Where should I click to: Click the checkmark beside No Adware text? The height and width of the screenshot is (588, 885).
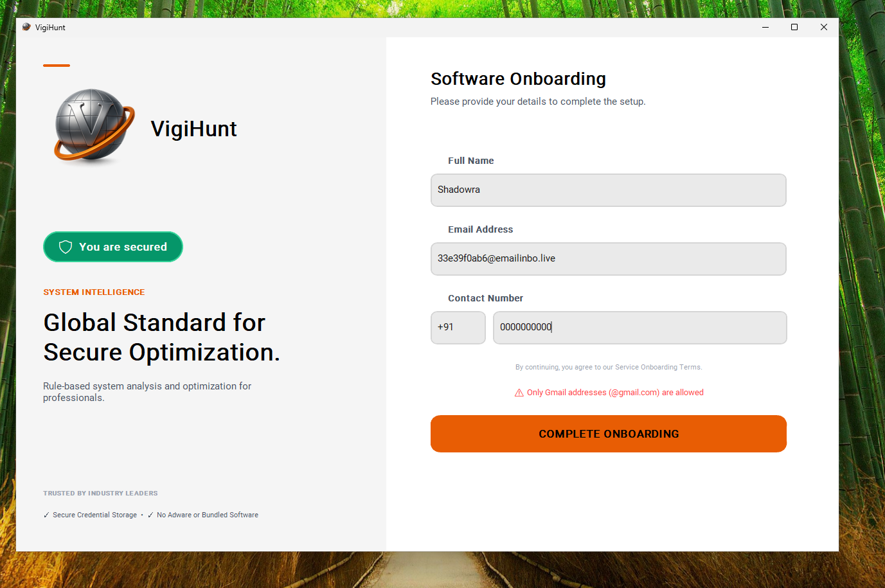click(x=150, y=515)
